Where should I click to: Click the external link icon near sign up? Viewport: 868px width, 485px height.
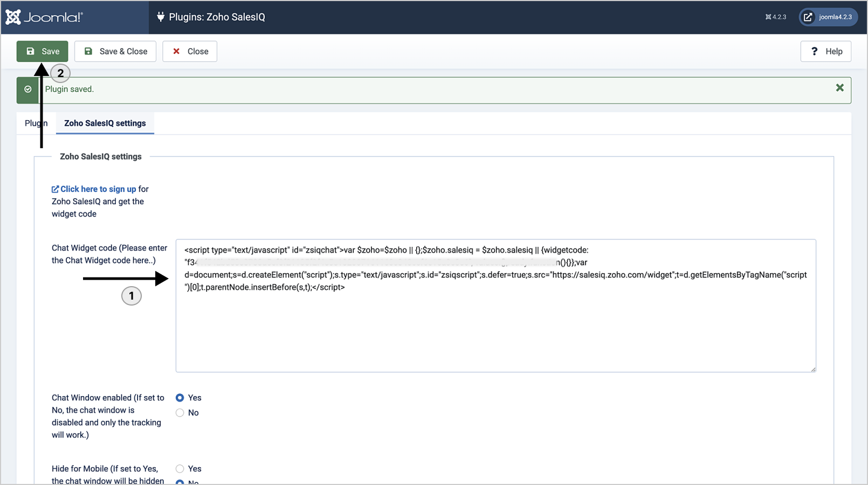tap(55, 189)
